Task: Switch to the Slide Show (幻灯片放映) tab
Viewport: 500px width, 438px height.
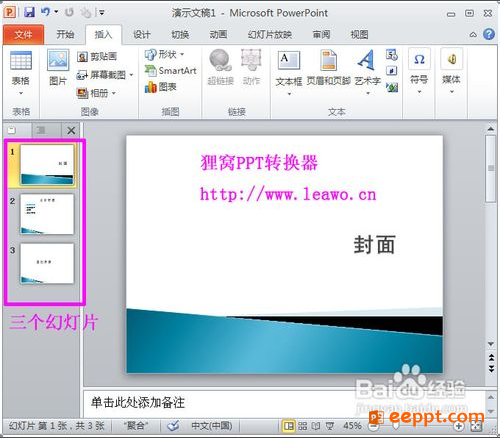Action: click(x=269, y=34)
